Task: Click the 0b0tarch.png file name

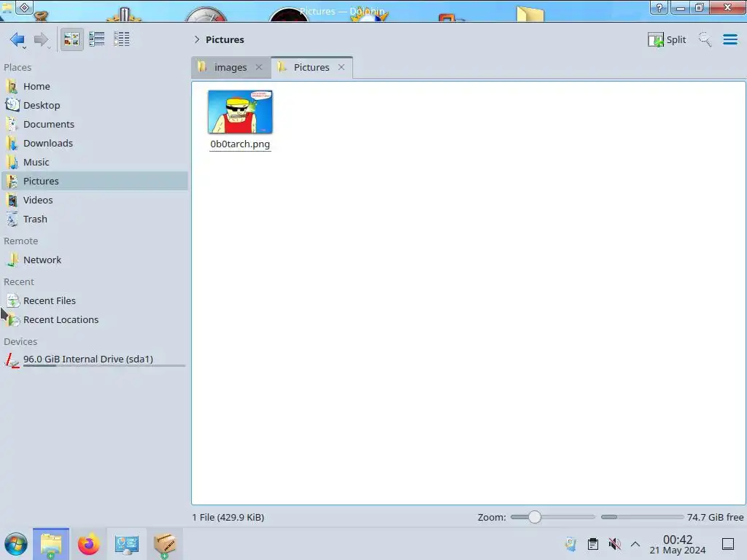Action: [x=240, y=144]
